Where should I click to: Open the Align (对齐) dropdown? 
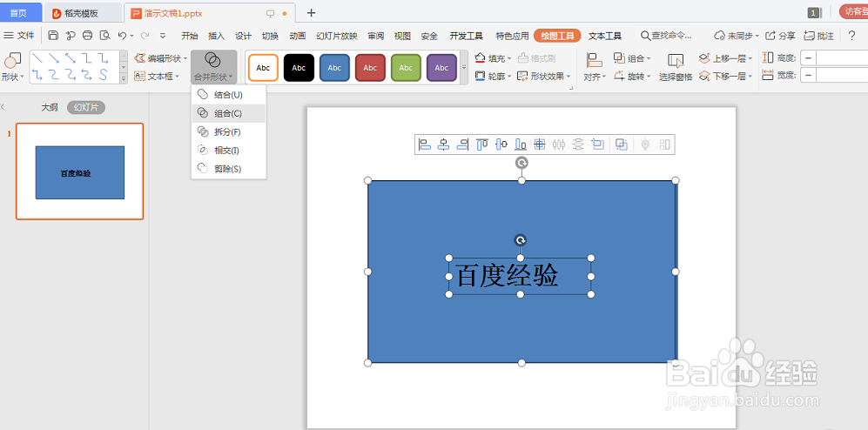point(595,67)
